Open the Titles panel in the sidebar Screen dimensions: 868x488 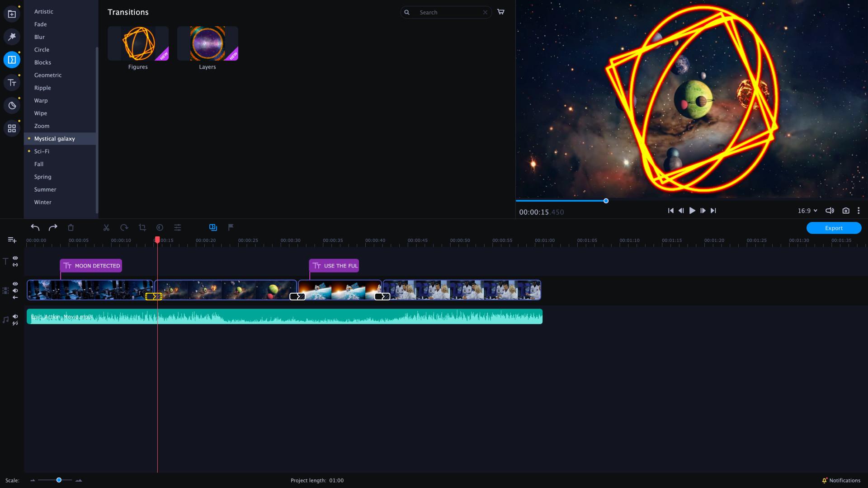11,82
